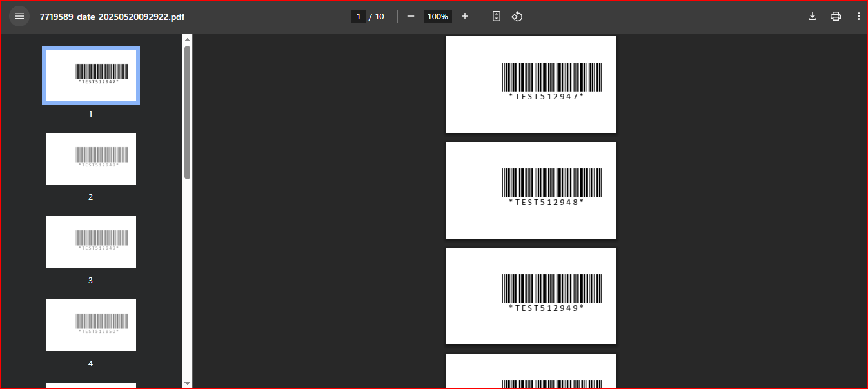Select page 4 thumbnail TEST512950
The height and width of the screenshot is (389, 868).
click(91, 325)
